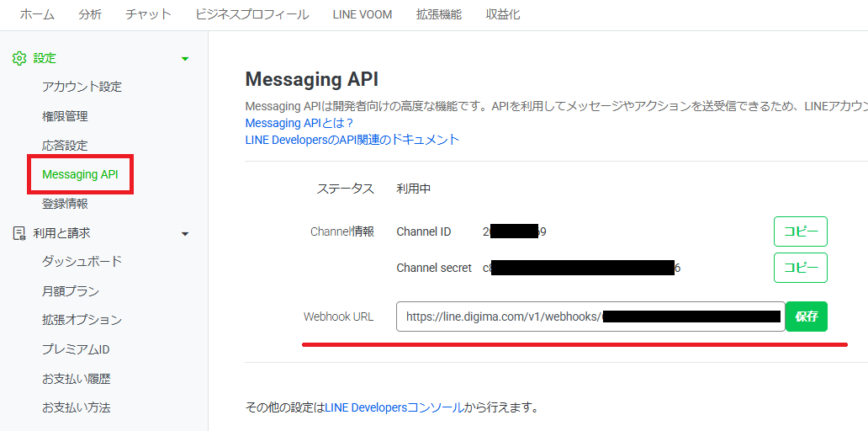Screen dimensions: 868x431
Task: Open アカウント設定 in sidebar
Action: click(x=82, y=87)
